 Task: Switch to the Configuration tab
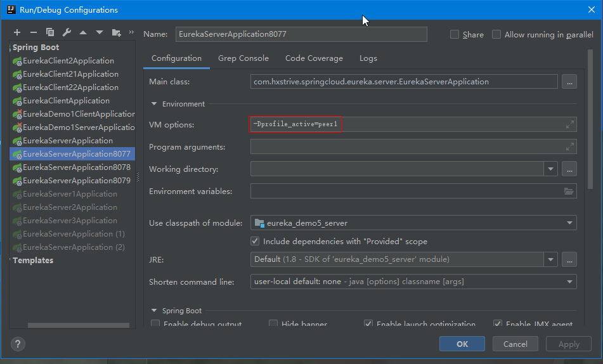[176, 58]
